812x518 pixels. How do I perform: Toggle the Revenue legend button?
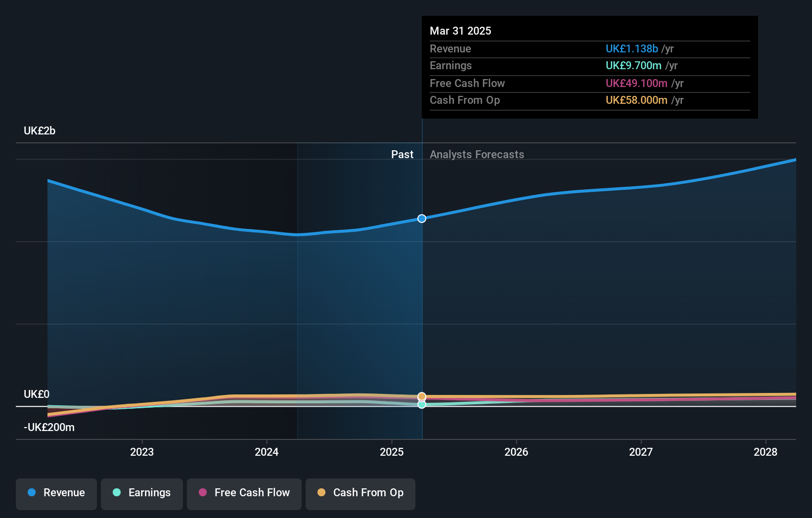pyautogui.click(x=56, y=494)
